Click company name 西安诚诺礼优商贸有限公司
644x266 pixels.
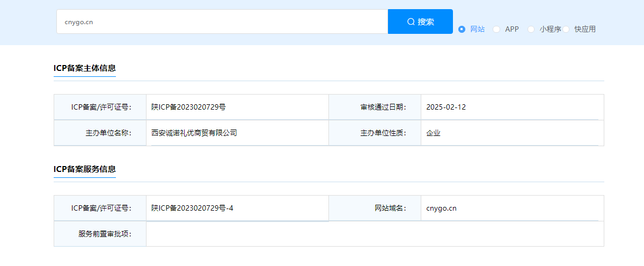coord(194,133)
